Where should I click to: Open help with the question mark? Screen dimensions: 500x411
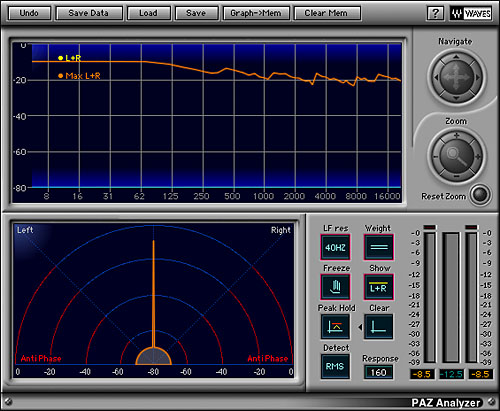click(435, 13)
